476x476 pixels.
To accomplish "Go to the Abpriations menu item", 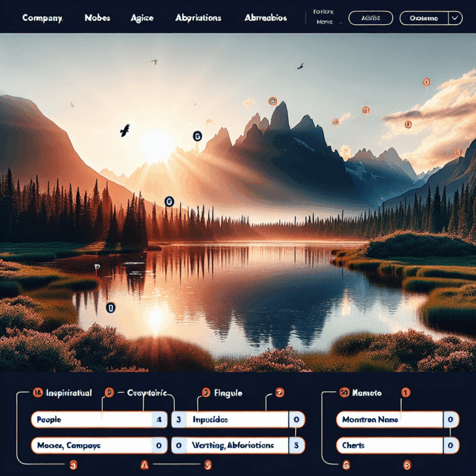I will [198, 18].
